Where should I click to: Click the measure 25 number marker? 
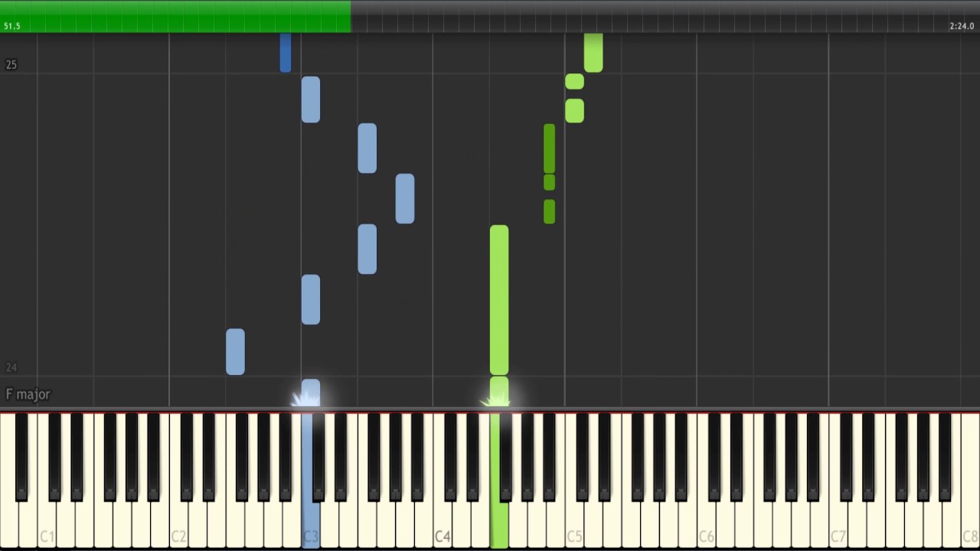(x=11, y=64)
